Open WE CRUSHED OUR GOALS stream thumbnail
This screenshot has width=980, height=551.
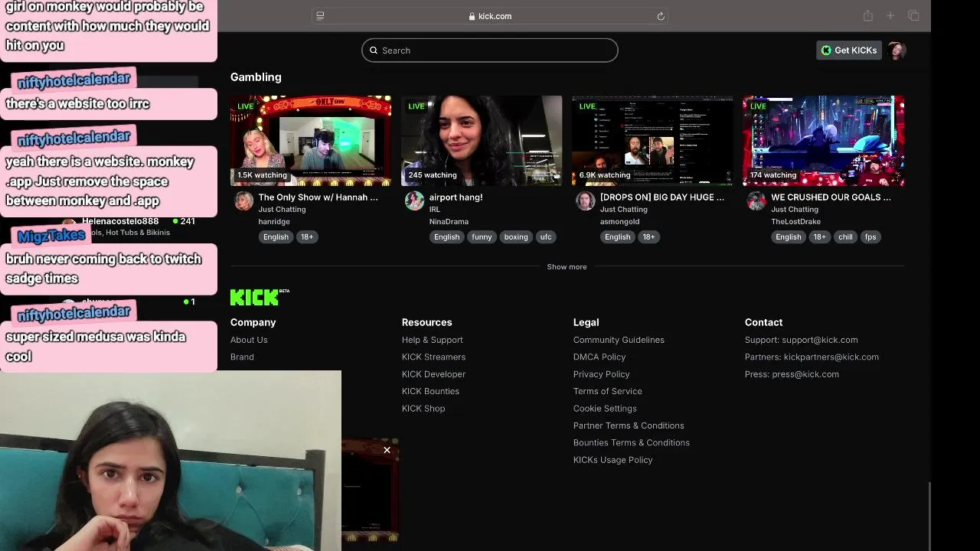(x=823, y=141)
